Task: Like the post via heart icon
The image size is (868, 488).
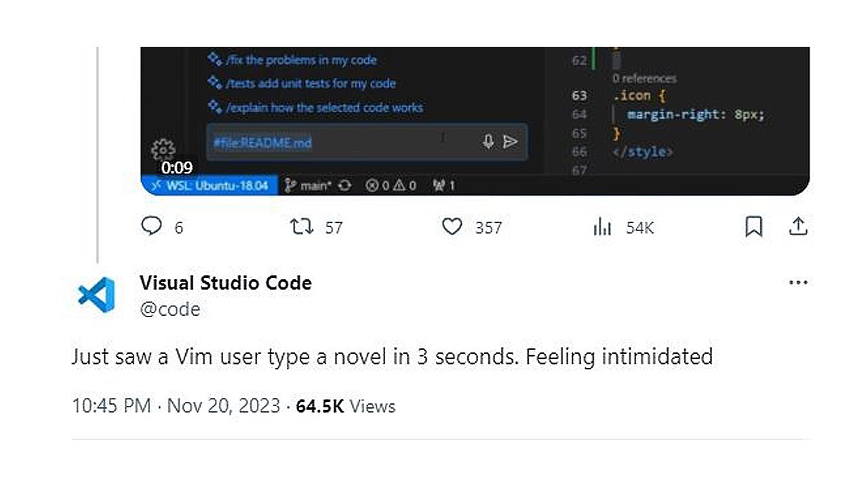Action: click(452, 226)
